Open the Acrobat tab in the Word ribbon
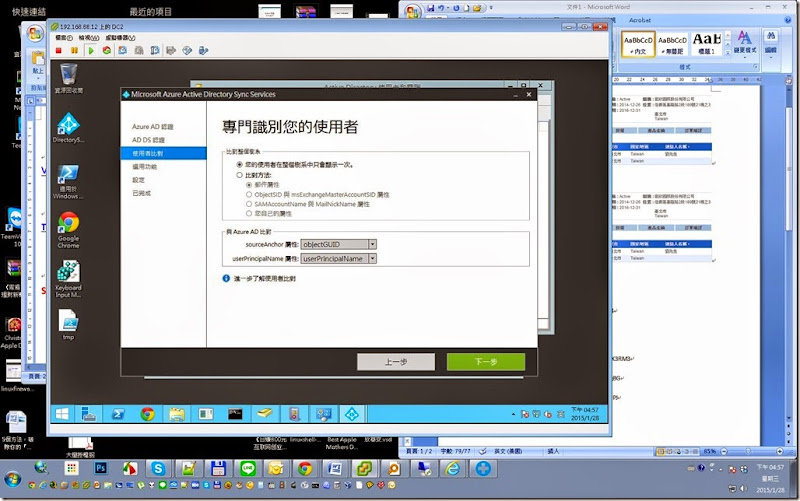The image size is (800, 501). (640, 20)
